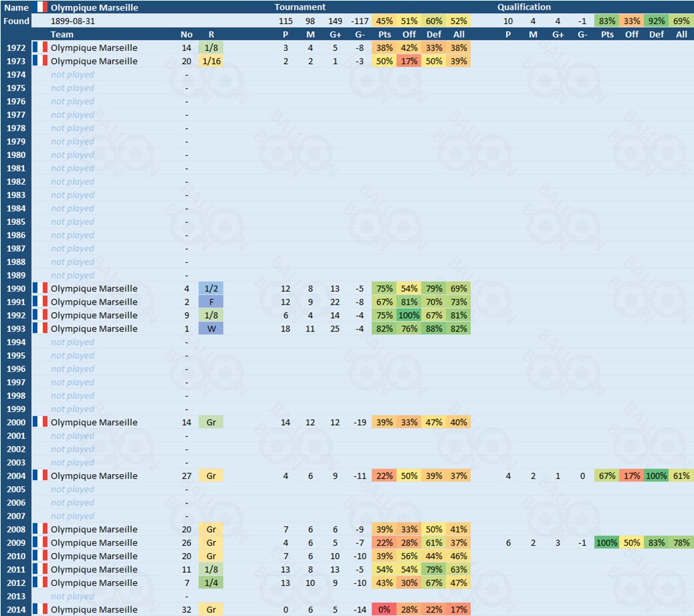The width and height of the screenshot is (694, 616).
Task: Select the 1989 year row label
Action: point(16,275)
